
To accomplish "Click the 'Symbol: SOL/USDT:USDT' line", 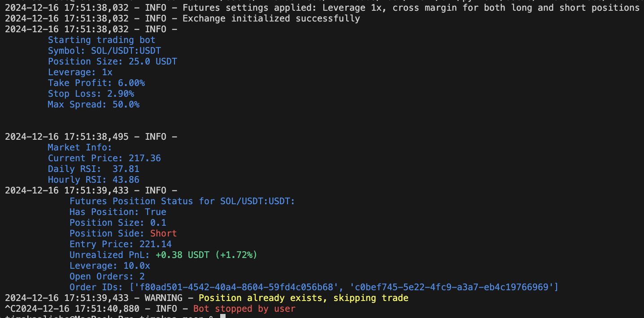I will [x=104, y=51].
